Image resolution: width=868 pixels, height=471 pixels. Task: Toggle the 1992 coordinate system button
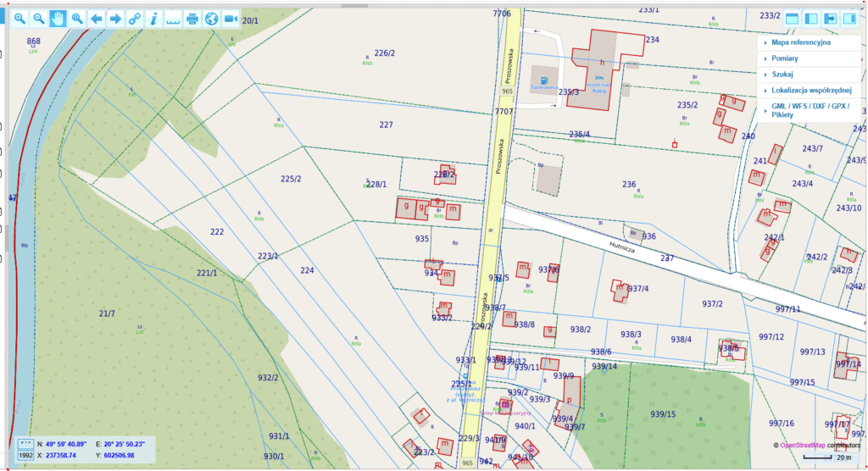25,455
